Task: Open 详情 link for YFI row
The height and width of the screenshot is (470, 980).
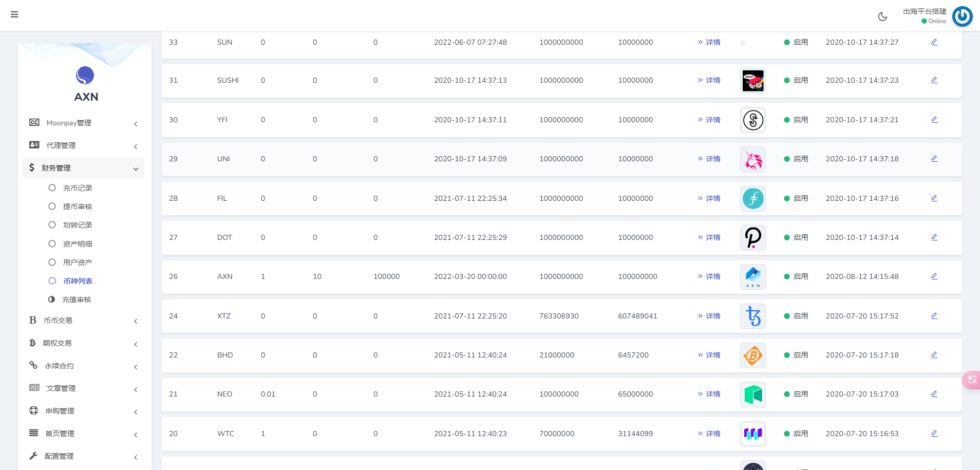Action: (x=709, y=120)
